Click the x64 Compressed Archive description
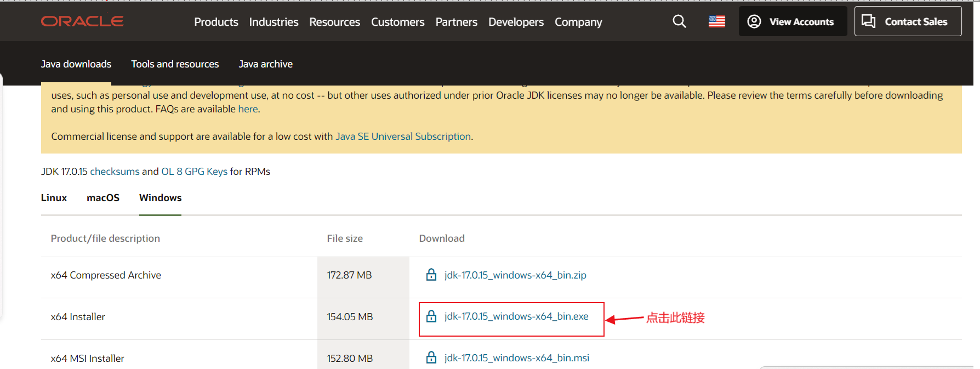Screen dimensions: 980x369 pos(106,275)
